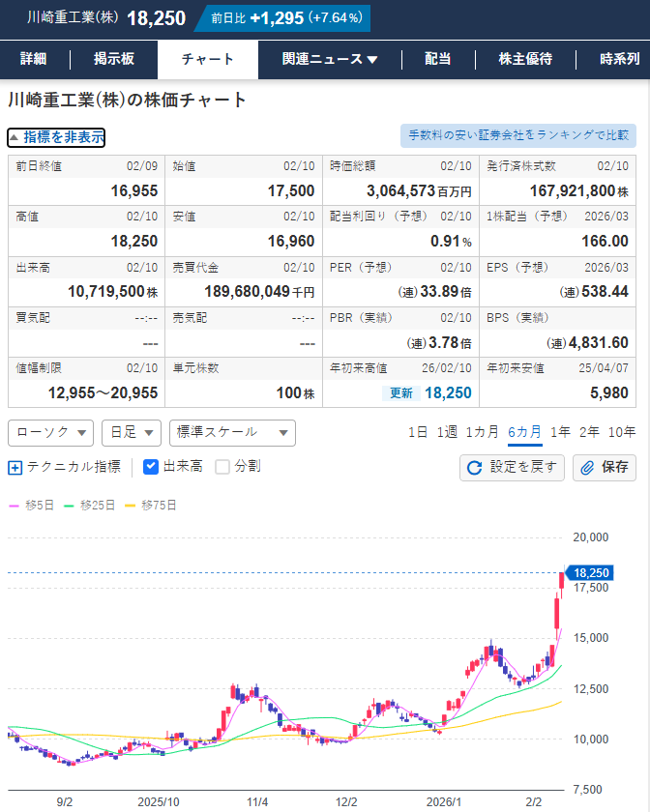The image size is (650, 812).
Task: Switch chart range to 2年
Action: tap(589, 432)
